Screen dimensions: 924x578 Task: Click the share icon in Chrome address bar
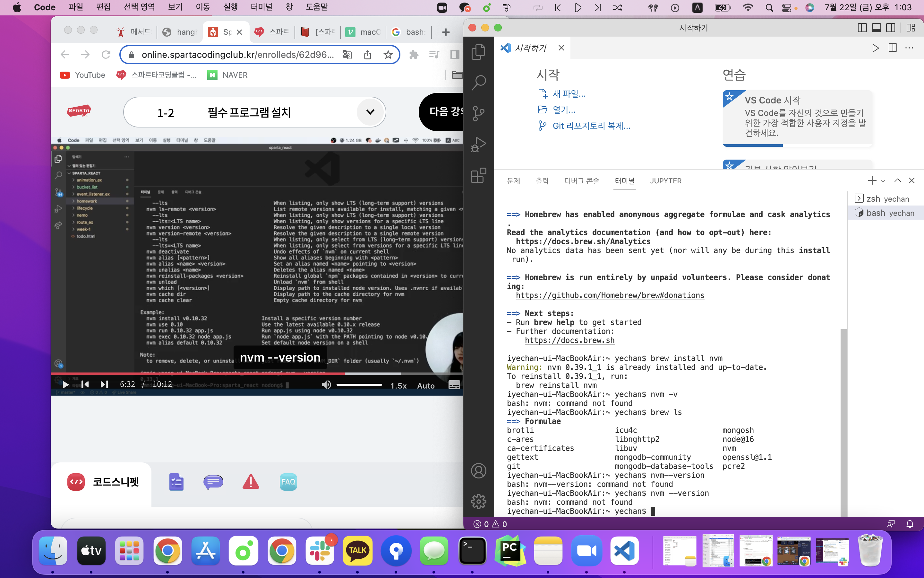coord(367,55)
